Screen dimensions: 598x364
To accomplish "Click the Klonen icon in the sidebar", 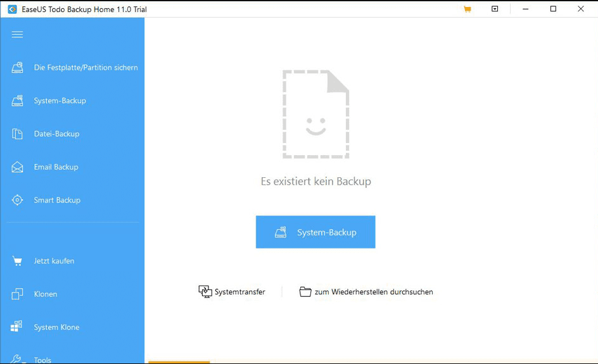I will coord(17,294).
